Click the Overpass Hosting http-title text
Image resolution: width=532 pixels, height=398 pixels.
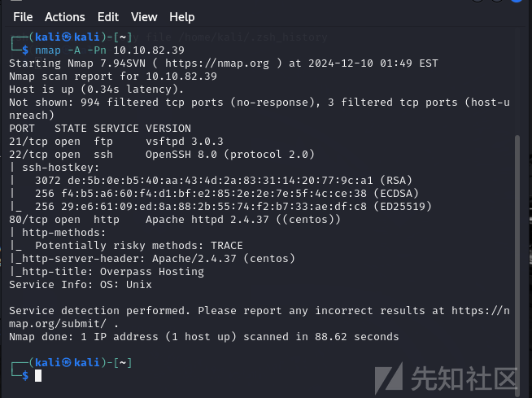coord(151,272)
